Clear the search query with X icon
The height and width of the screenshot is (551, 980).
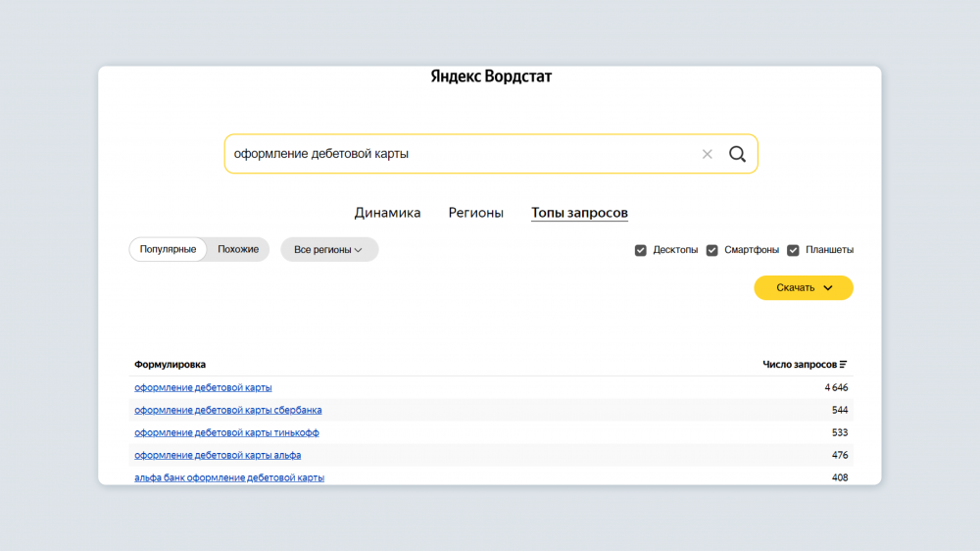pyautogui.click(x=707, y=154)
